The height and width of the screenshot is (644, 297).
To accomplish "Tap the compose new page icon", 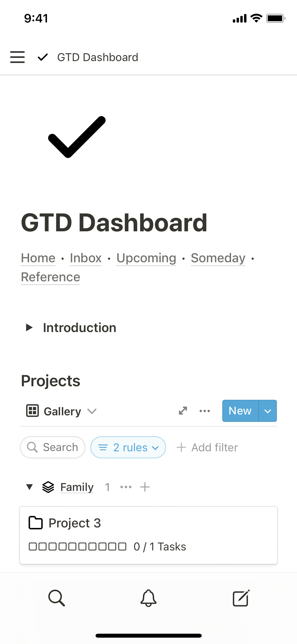I will coord(241,598).
